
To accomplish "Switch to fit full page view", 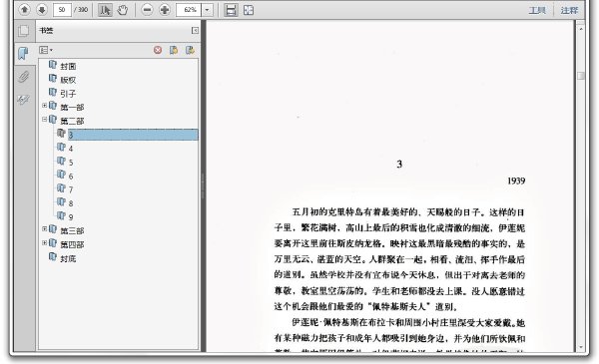I will point(249,10).
